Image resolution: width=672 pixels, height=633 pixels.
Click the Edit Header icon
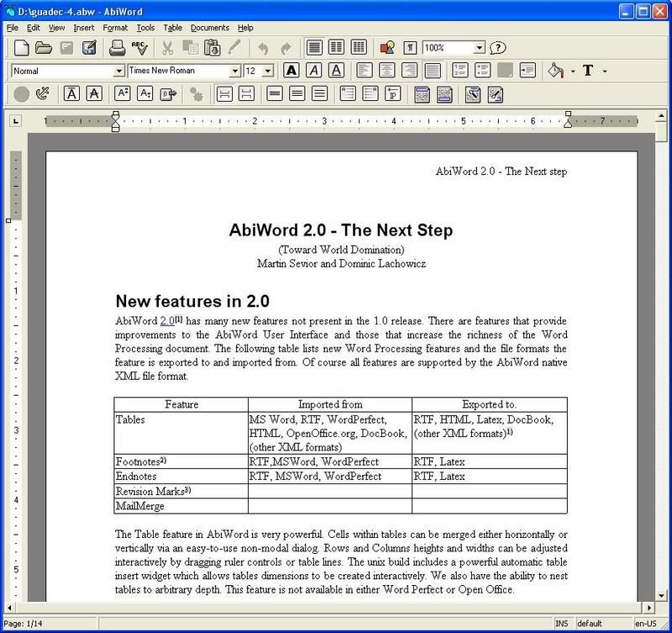click(x=422, y=94)
